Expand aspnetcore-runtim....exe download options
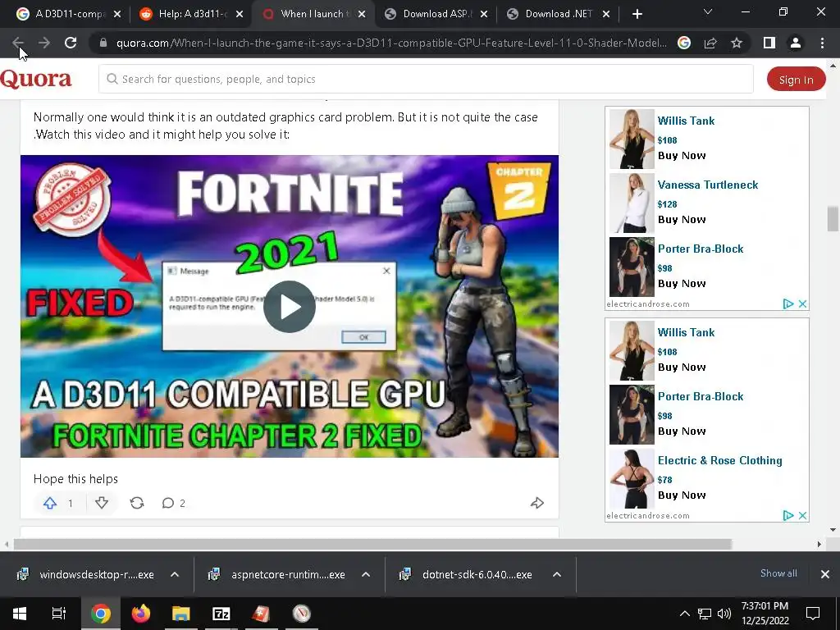840x630 pixels. pos(366,575)
